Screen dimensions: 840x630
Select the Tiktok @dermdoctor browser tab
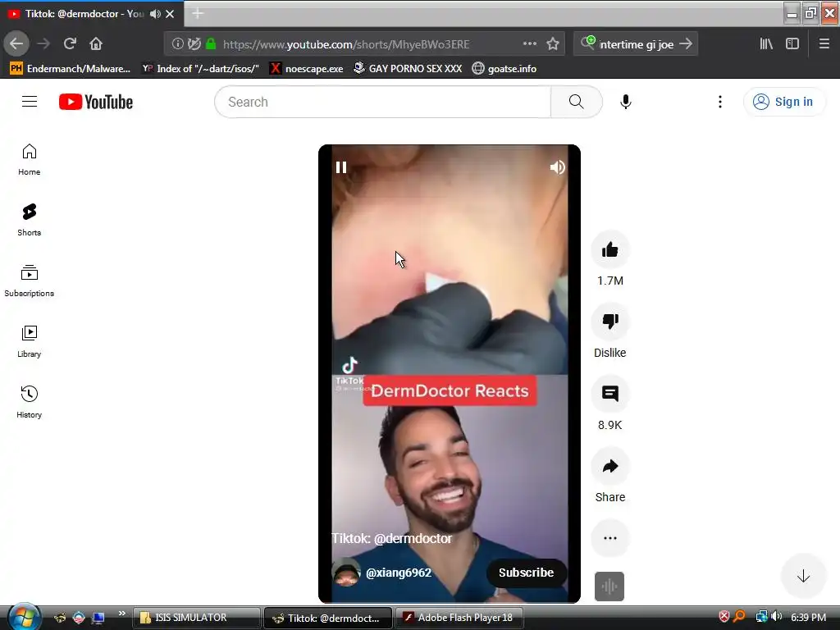92,14
